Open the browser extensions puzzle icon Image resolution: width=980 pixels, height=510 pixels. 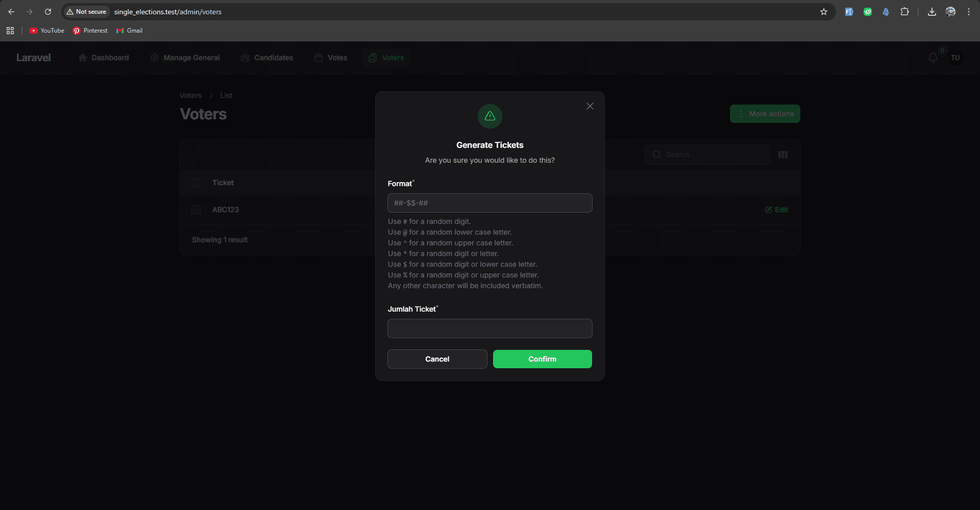(x=904, y=12)
